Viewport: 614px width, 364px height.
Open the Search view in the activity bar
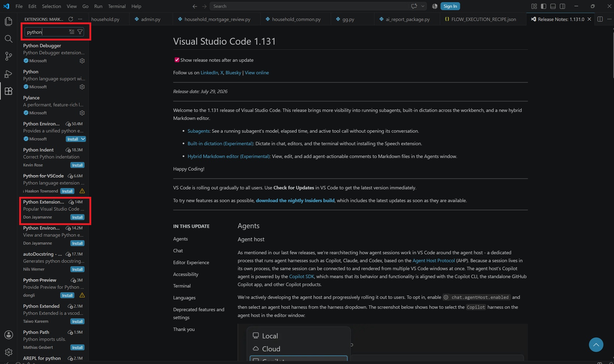8,39
